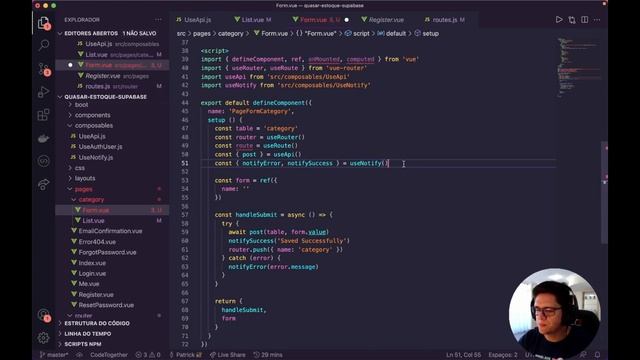Image resolution: width=640 pixels, height=360 pixels.
Task: Open the notifications bell in status bar
Action: point(597,355)
